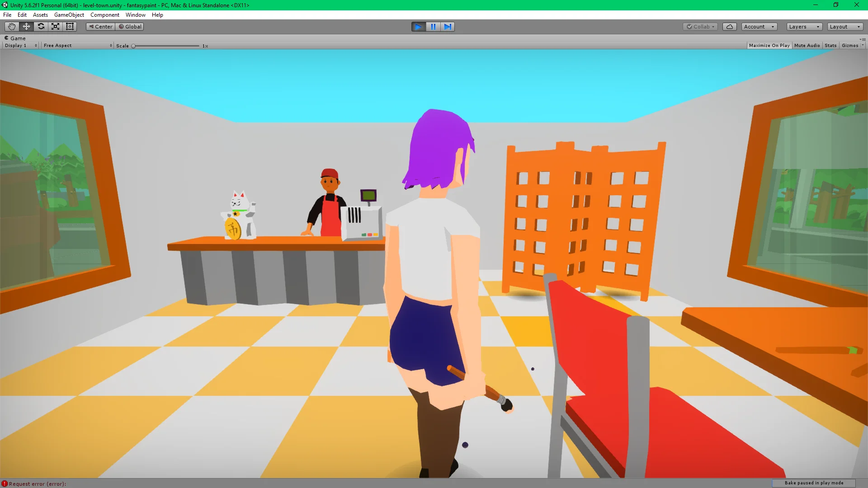The image size is (868, 488).
Task: Minimize the Unity window
Action: (x=816, y=5)
